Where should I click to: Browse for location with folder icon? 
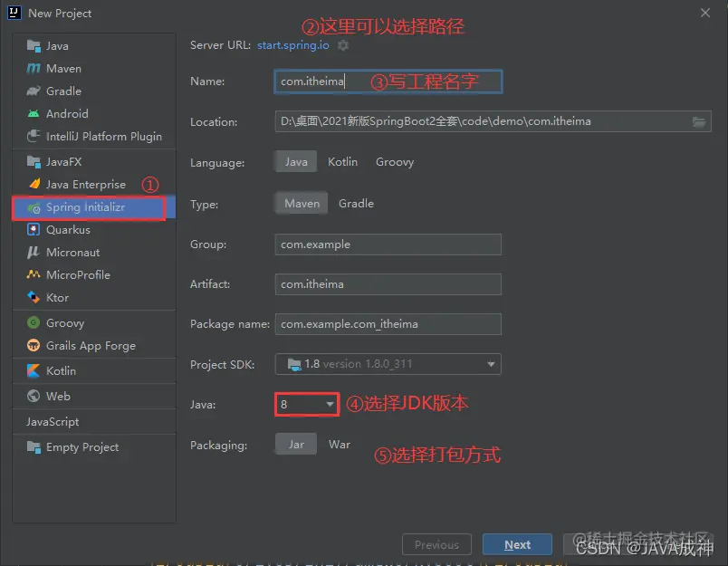(x=699, y=121)
